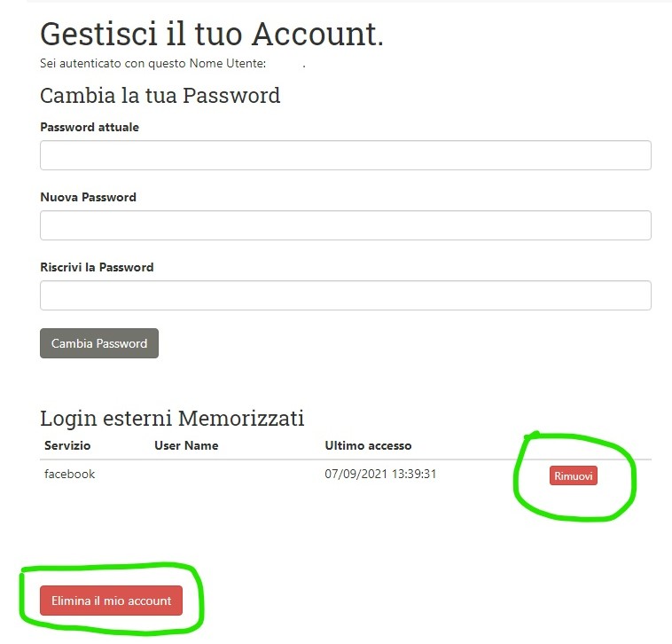Click the Password attuale input field
The image size is (672, 644).
pos(346,155)
